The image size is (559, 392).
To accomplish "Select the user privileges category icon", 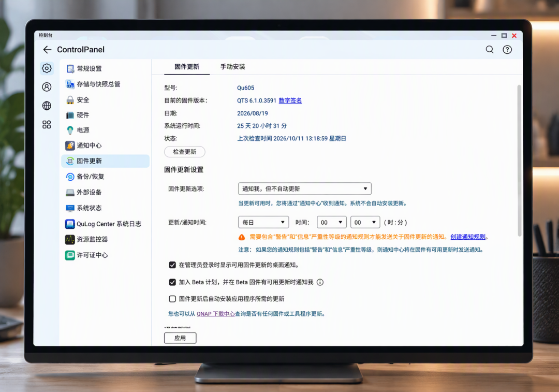I will point(47,87).
